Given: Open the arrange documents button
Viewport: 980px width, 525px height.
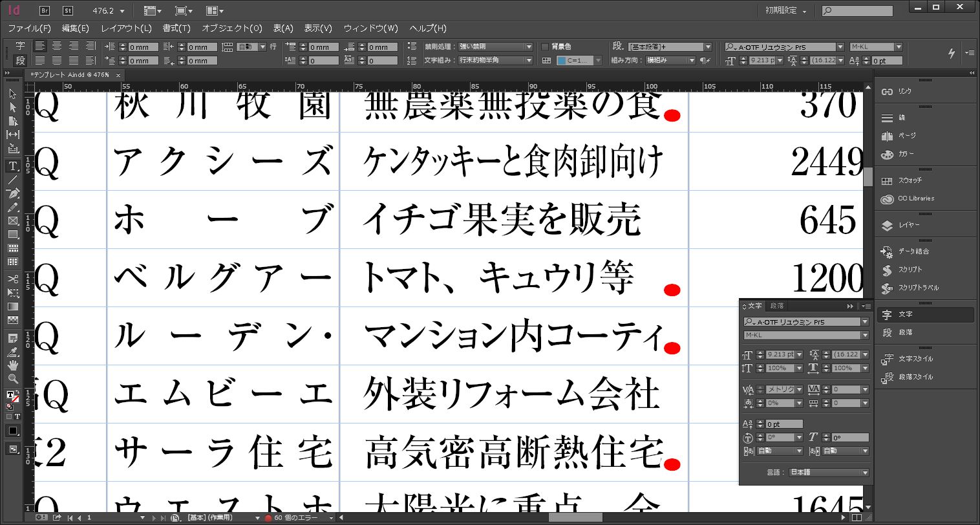Looking at the screenshot, I should click(x=215, y=11).
